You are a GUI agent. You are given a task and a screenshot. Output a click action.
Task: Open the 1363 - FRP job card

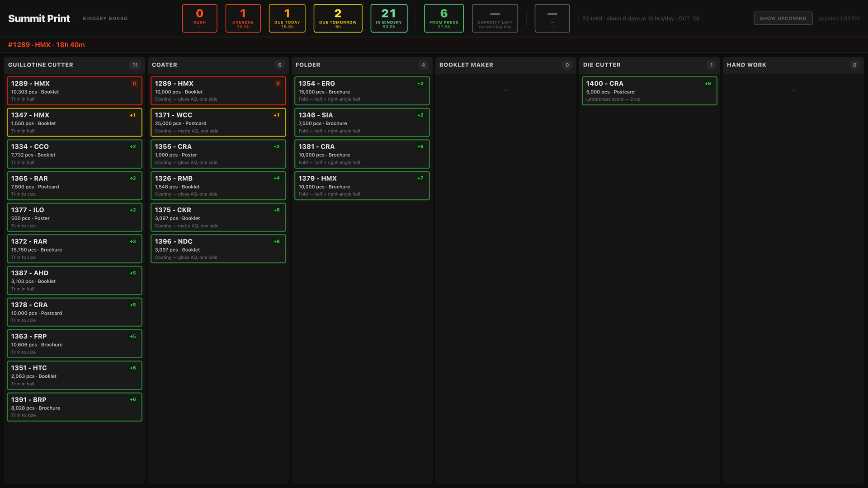point(75,344)
